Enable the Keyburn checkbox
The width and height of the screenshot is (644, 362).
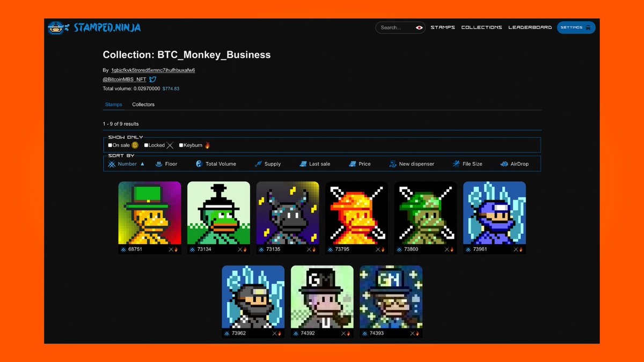[x=181, y=145]
